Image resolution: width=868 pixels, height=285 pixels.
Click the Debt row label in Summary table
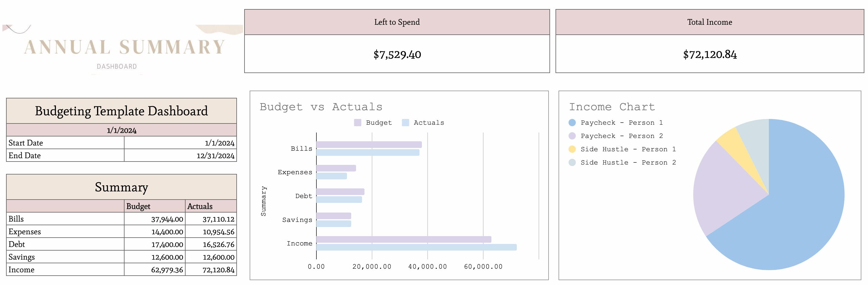tap(65, 244)
